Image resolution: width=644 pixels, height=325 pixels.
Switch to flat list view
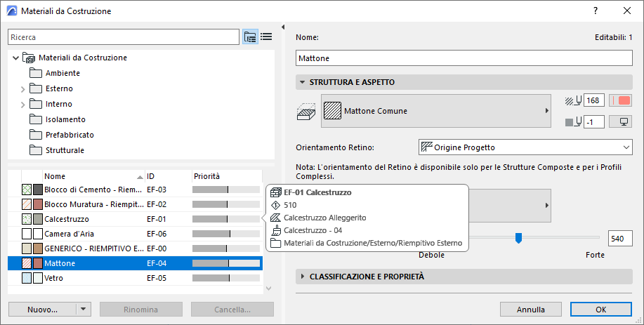click(x=266, y=37)
